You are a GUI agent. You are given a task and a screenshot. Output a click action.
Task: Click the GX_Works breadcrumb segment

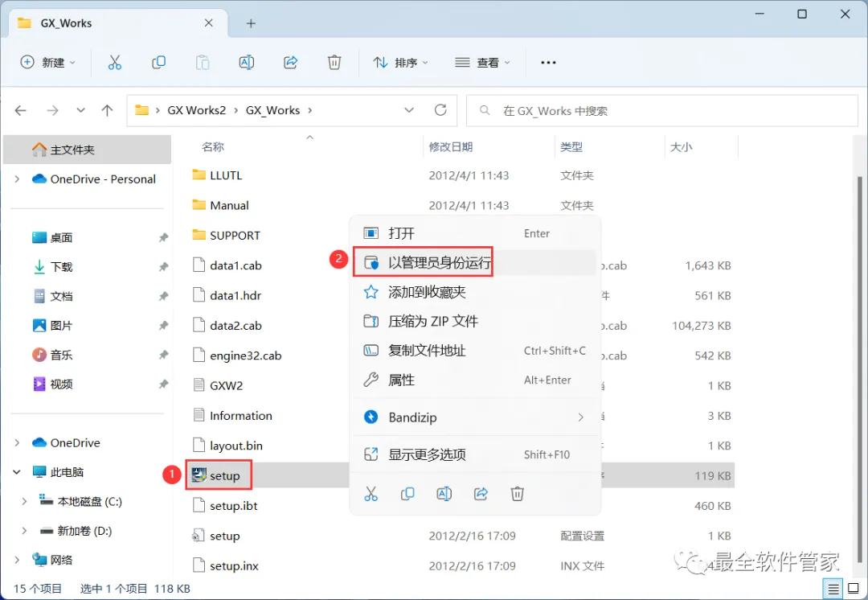click(273, 110)
